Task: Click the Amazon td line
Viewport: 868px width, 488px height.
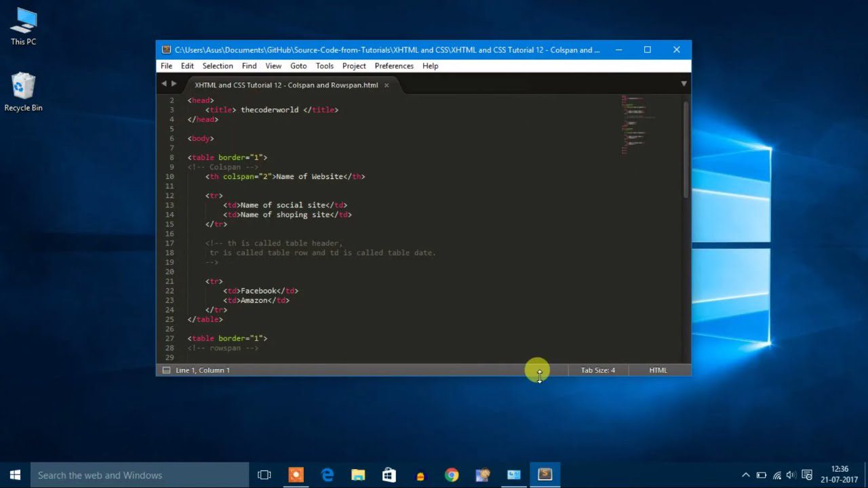Action: coord(256,300)
